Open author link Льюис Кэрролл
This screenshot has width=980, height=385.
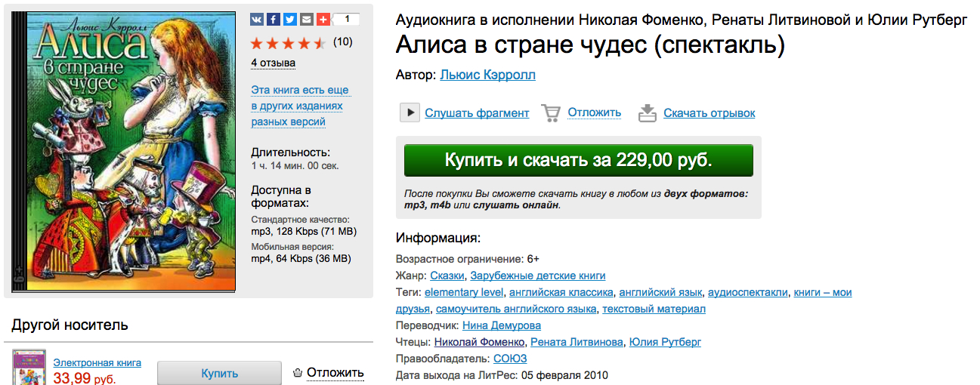coord(488,75)
